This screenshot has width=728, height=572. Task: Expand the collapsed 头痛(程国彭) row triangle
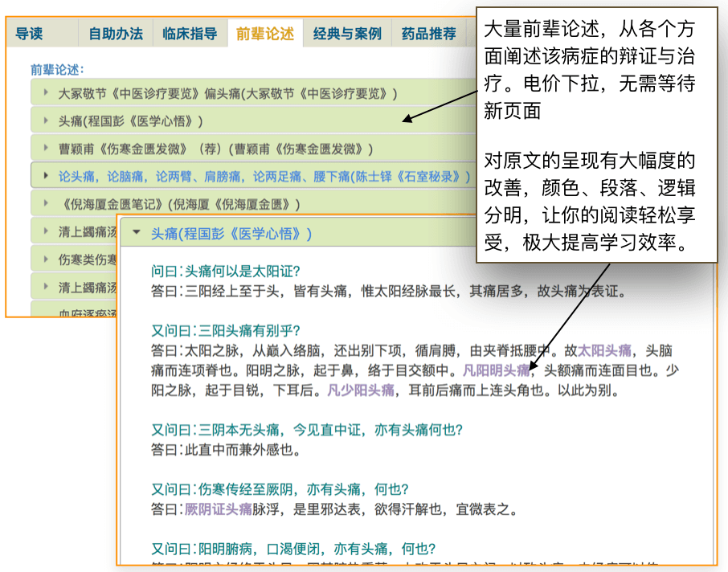47,121
